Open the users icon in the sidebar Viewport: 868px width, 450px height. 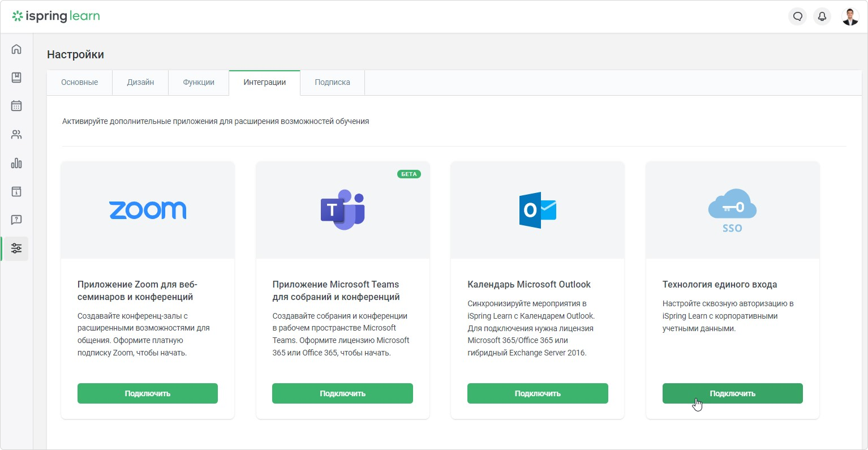[16, 135]
